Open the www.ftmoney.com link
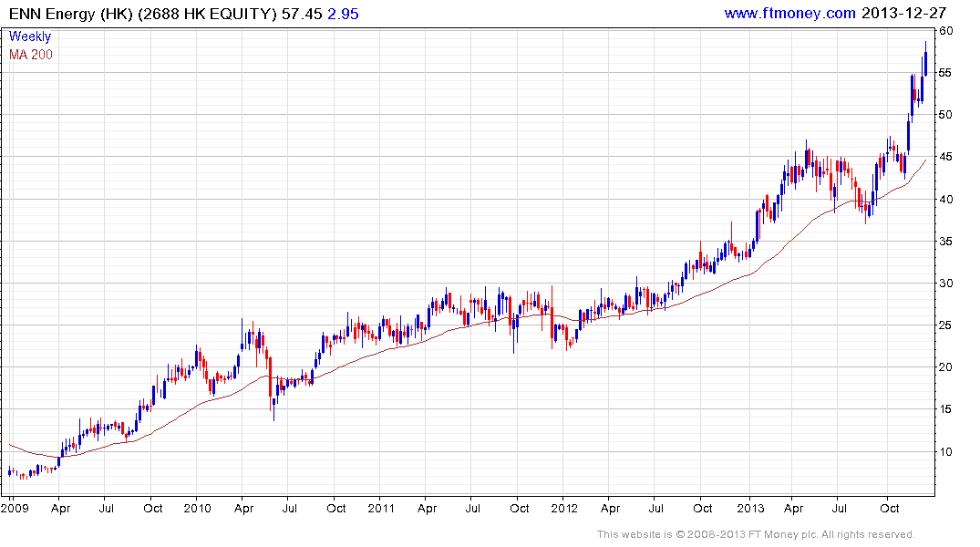Screen dimensions: 980x547 click(x=789, y=13)
